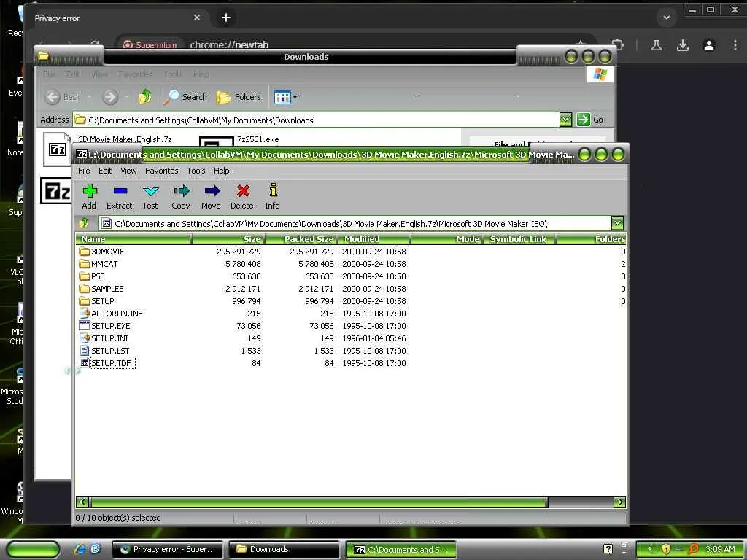Open the Info toolbar item
This screenshot has width=747, height=560.
pyautogui.click(x=273, y=197)
